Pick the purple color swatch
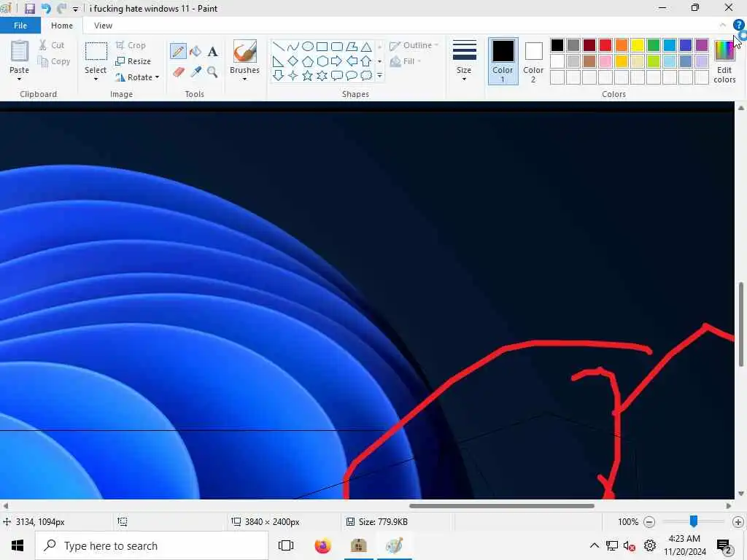The height and width of the screenshot is (560, 747). pyautogui.click(x=702, y=45)
